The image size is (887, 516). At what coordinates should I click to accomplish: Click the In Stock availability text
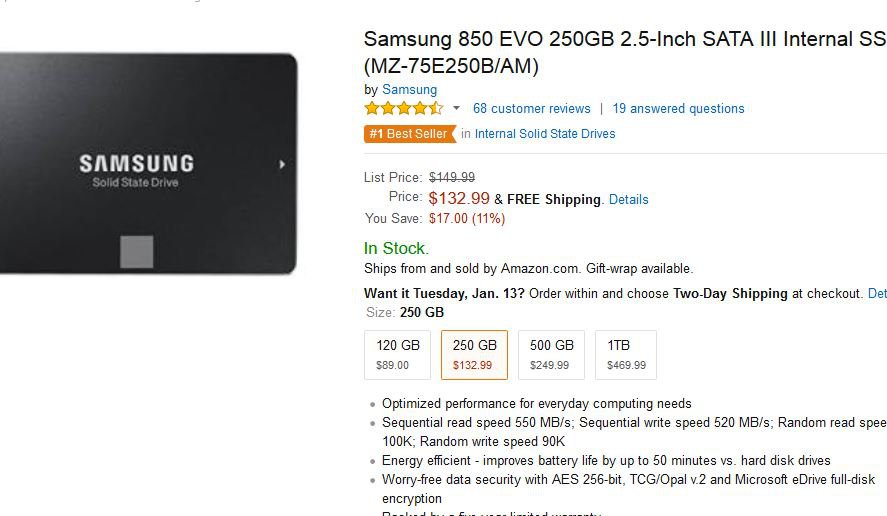[397, 248]
